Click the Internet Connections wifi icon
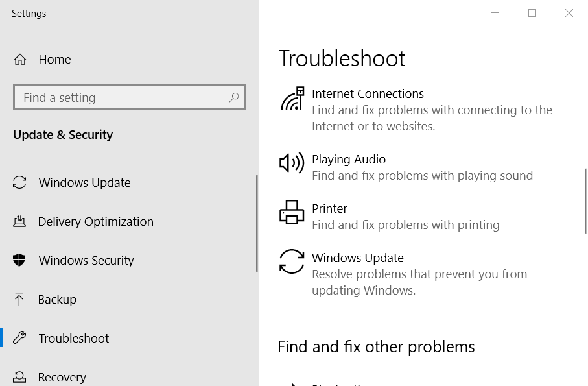 (292, 98)
